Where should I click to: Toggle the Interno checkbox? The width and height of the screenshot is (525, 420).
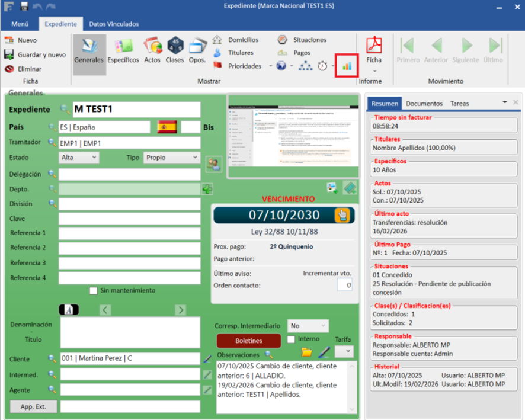coord(291,339)
